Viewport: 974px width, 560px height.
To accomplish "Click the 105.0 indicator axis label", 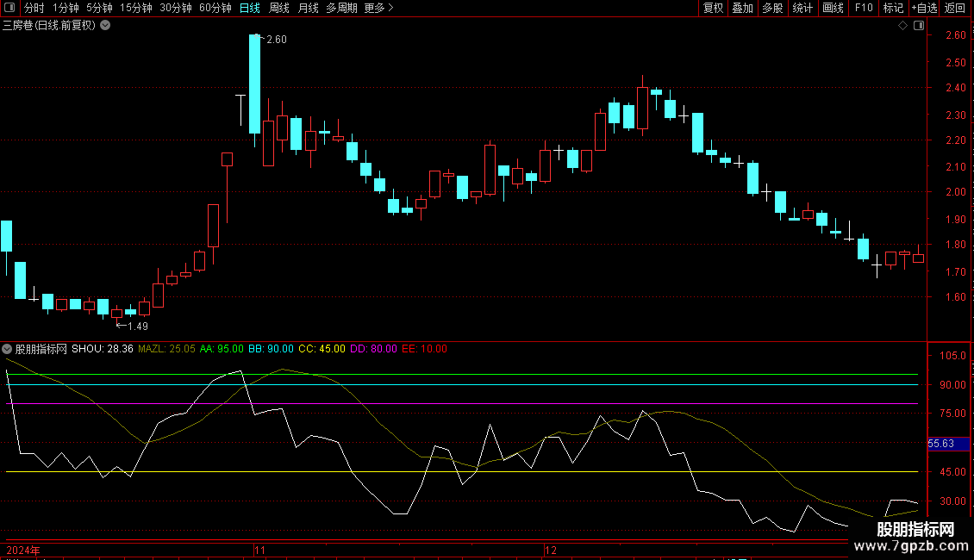I will [952, 356].
